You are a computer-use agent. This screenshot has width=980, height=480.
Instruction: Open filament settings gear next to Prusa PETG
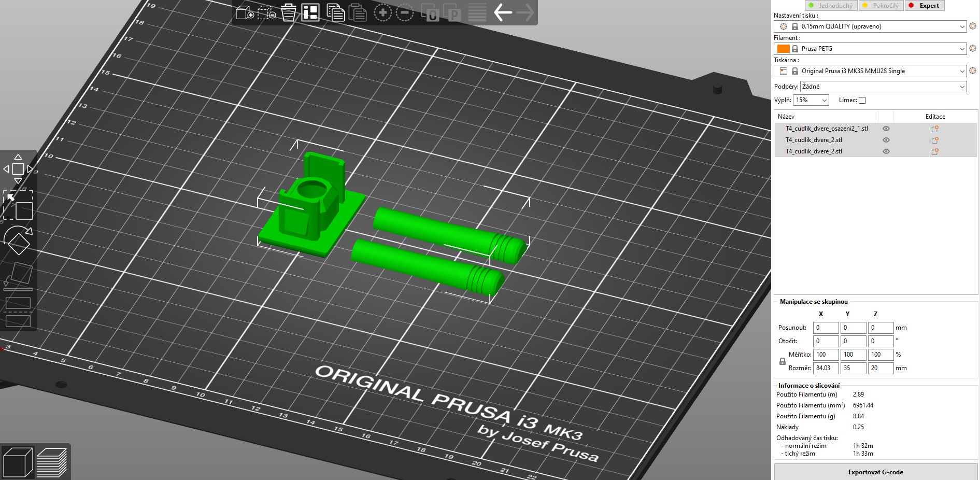click(973, 48)
